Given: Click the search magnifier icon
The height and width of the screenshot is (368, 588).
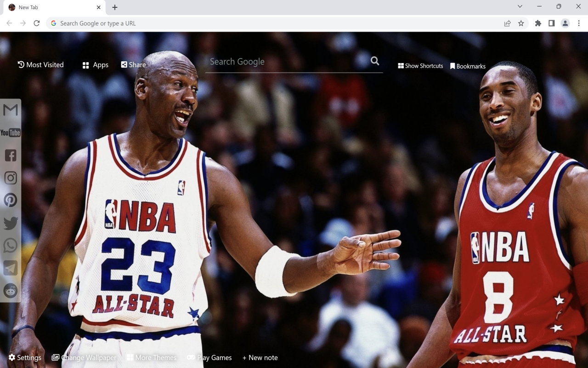Looking at the screenshot, I should click(375, 61).
